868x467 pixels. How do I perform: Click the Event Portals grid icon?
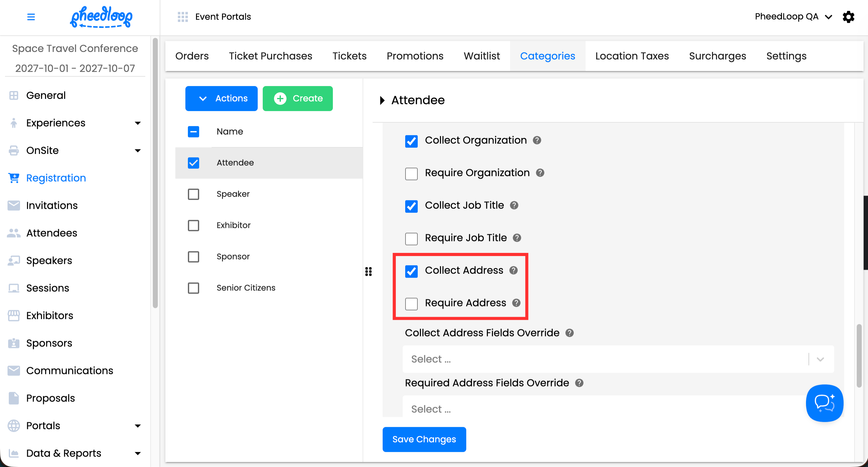coord(183,17)
